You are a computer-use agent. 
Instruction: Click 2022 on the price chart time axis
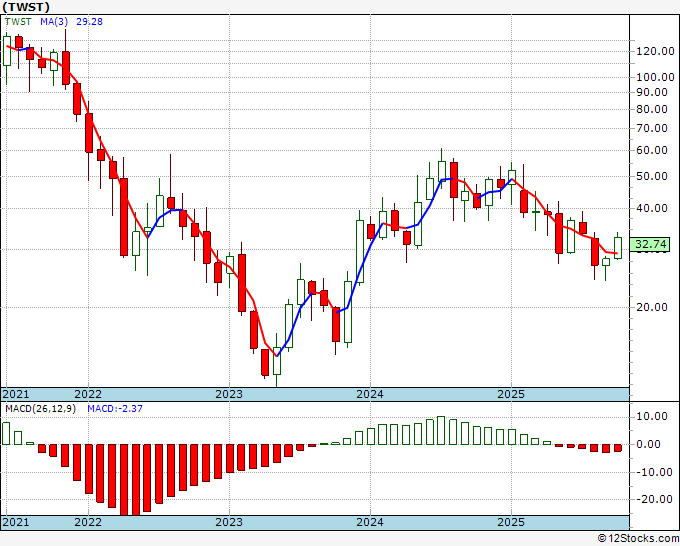tap(88, 394)
